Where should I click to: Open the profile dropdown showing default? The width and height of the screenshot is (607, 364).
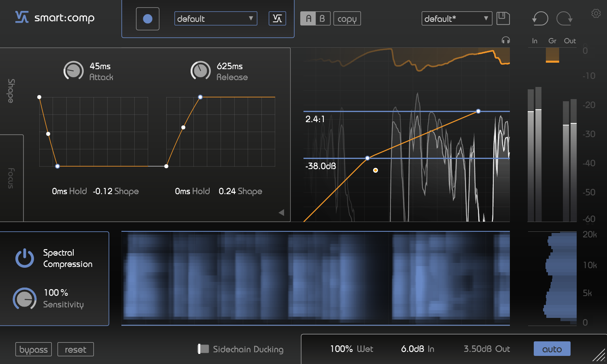coord(215,18)
